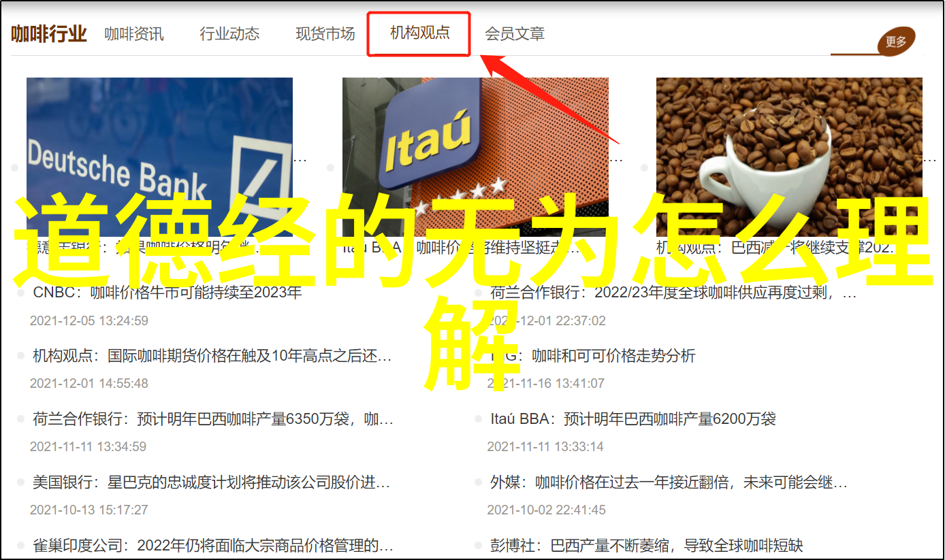Select the 现货市场 tab

pos(325,34)
